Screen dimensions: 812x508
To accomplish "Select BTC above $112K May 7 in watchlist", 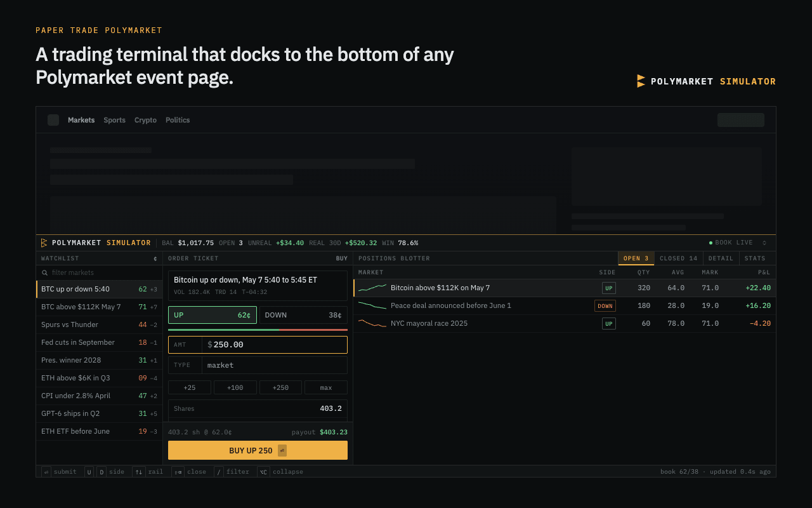I will click(100, 307).
